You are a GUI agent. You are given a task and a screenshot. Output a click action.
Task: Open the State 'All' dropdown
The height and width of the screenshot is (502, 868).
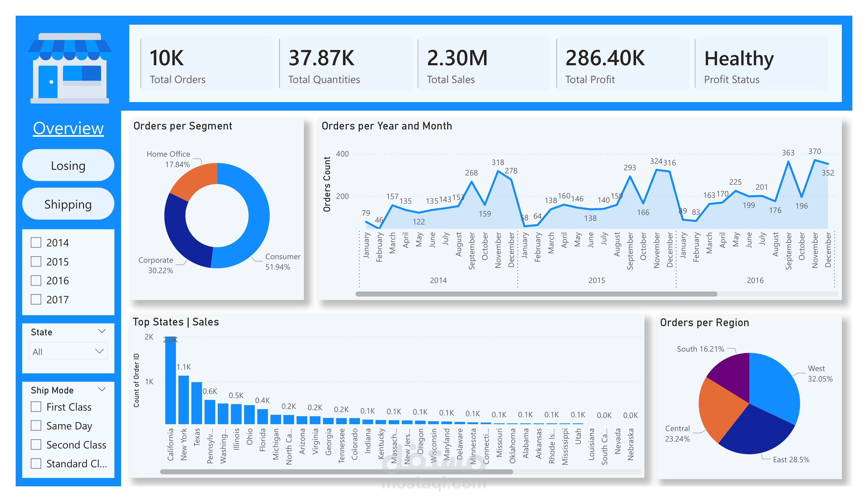click(68, 351)
